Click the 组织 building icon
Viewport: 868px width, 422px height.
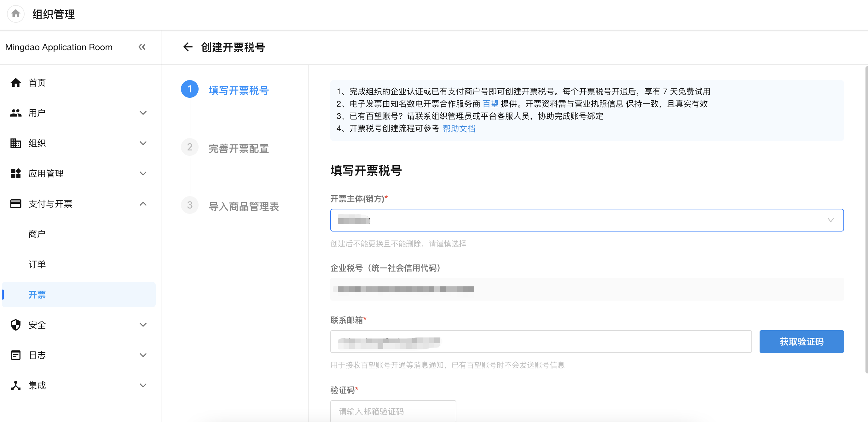(15, 143)
